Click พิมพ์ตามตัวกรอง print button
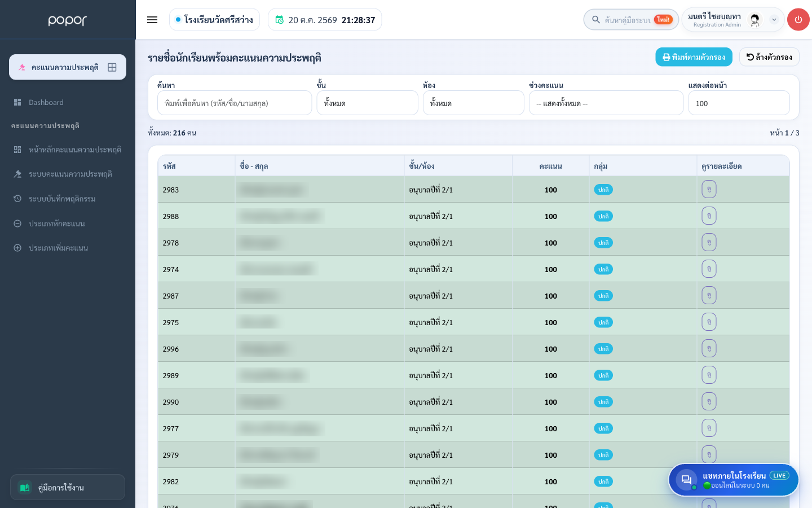The height and width of the screenshot is (508, 812). click(x=694, y=57)
